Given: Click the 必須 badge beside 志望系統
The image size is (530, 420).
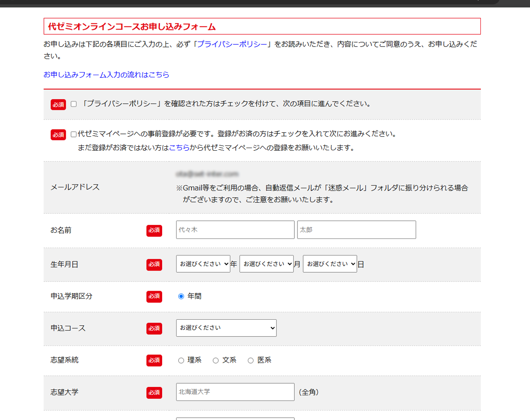Looking at the screenshot, I should click(x=154, y=360).
